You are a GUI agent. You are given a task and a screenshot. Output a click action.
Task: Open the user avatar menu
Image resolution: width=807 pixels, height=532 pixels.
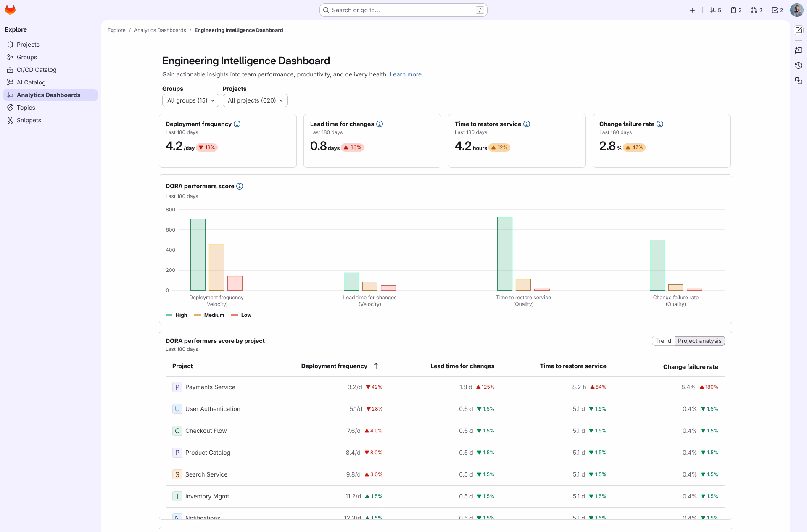[x=796, y=10]
